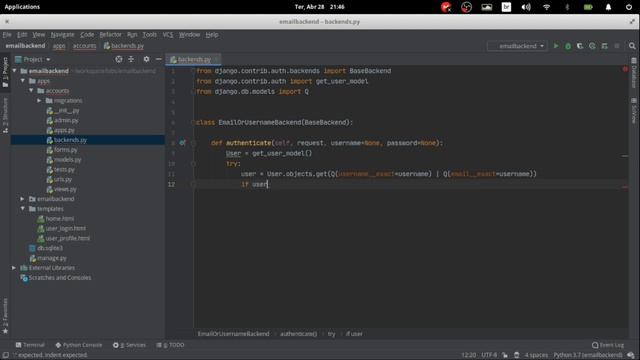Image resolution: width=640 pixels, height=360 pixels.
Task: Click the 12:20 line-column indicator
Action: (x=469, y=355)
